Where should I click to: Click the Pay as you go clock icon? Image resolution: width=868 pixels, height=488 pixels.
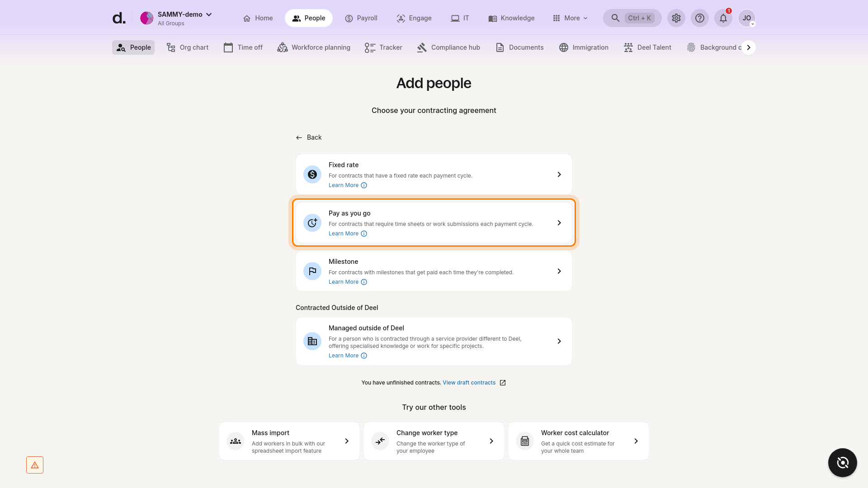312,223
